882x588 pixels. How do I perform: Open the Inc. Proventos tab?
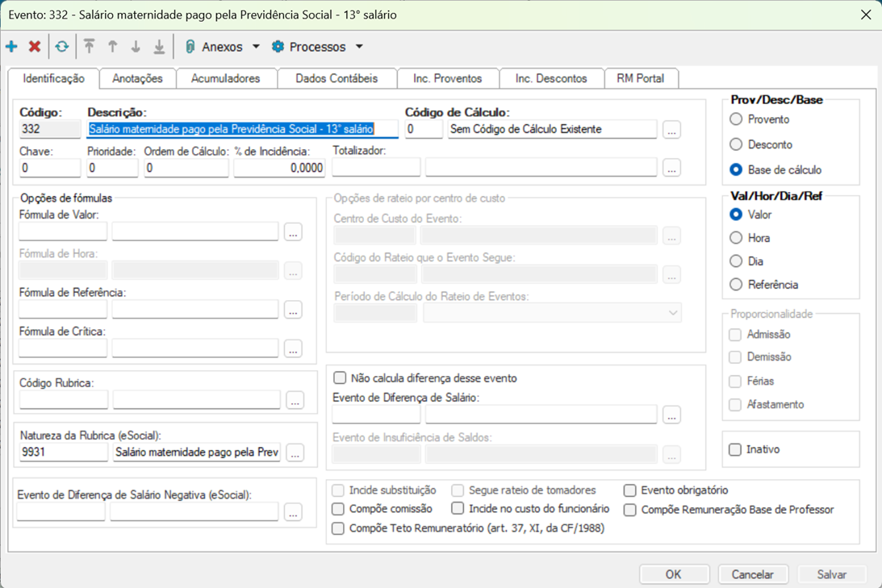[447, 79]
